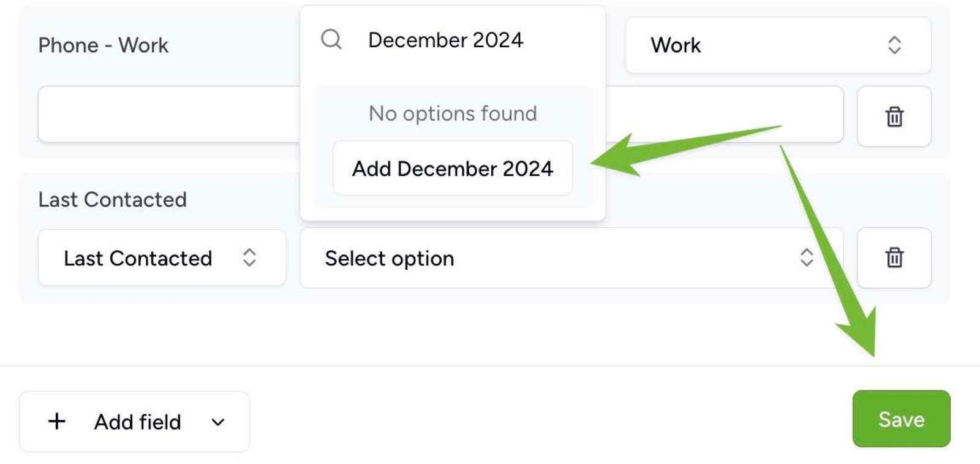Open the Work phone type dropdown

[777, 45]
